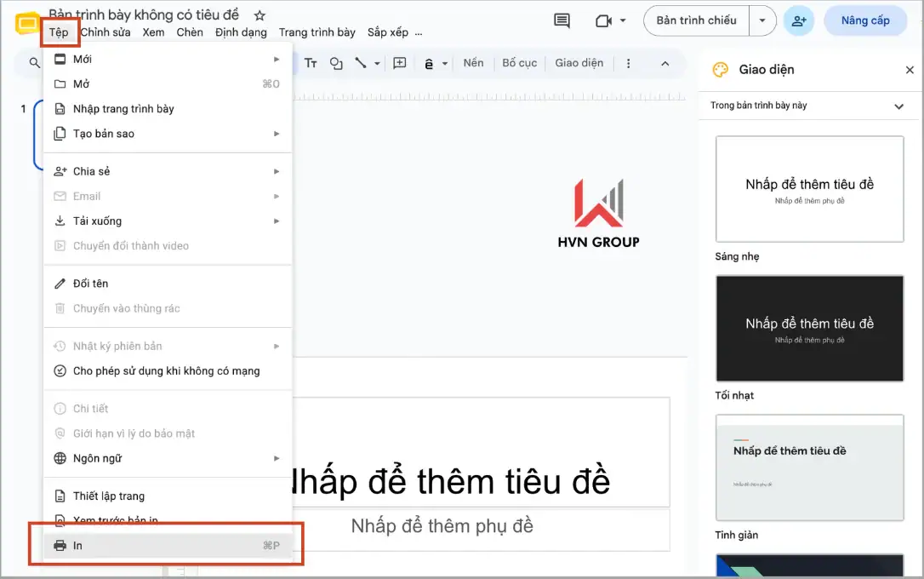Choose Cho phép sử dụng khi không có mạng
Viewport: 924px width, 579px height.
tap(168, 371)
